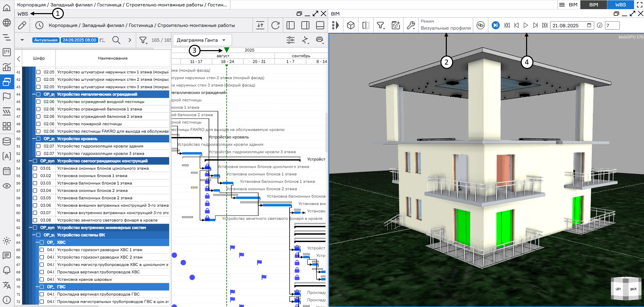This screenshot has height=307, width=644.
Task: Switch to the dark BIM tab
Action: point(594,5)
